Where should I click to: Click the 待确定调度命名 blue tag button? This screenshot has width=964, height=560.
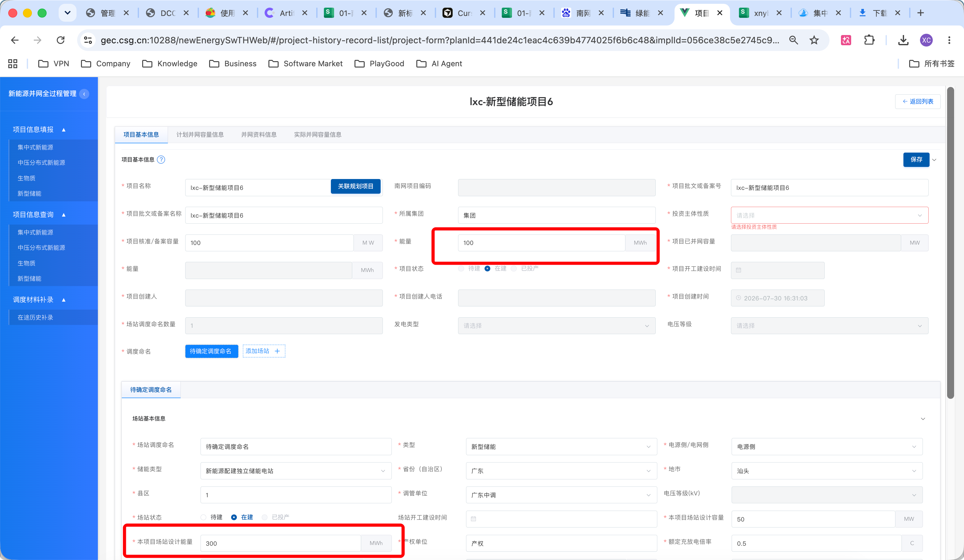click(x=211, y=351)
